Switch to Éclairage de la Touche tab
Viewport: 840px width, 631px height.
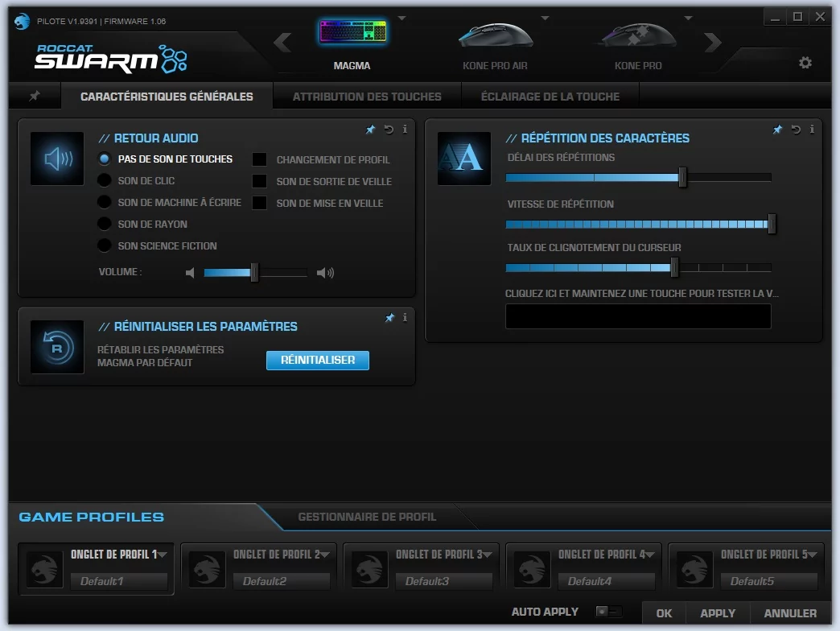(550, 97)
